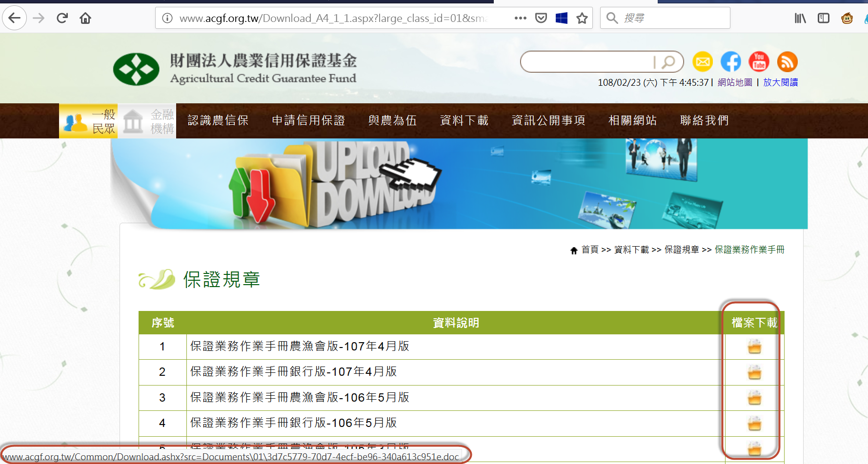Click the browser address bar URL

tap(333, 18)
